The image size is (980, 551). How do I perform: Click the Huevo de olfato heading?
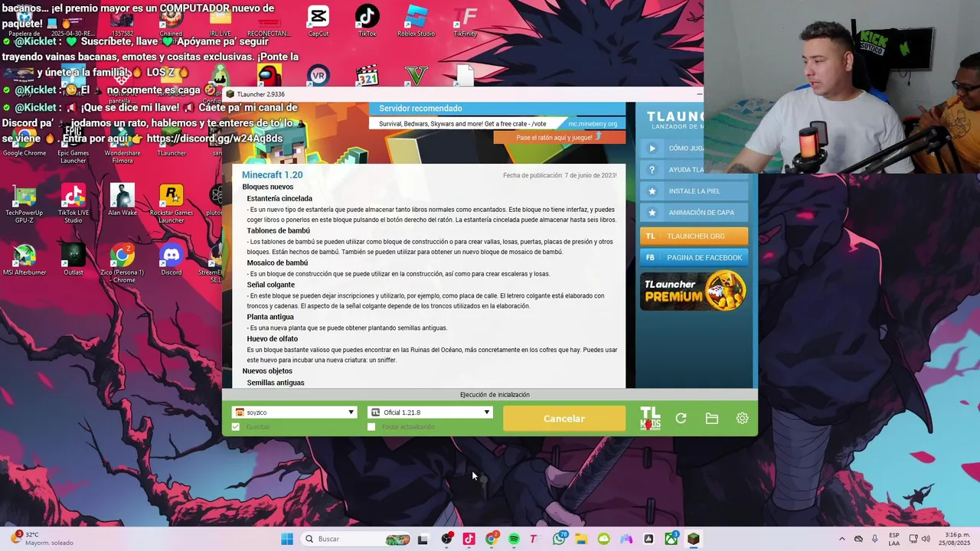(272, 338)
